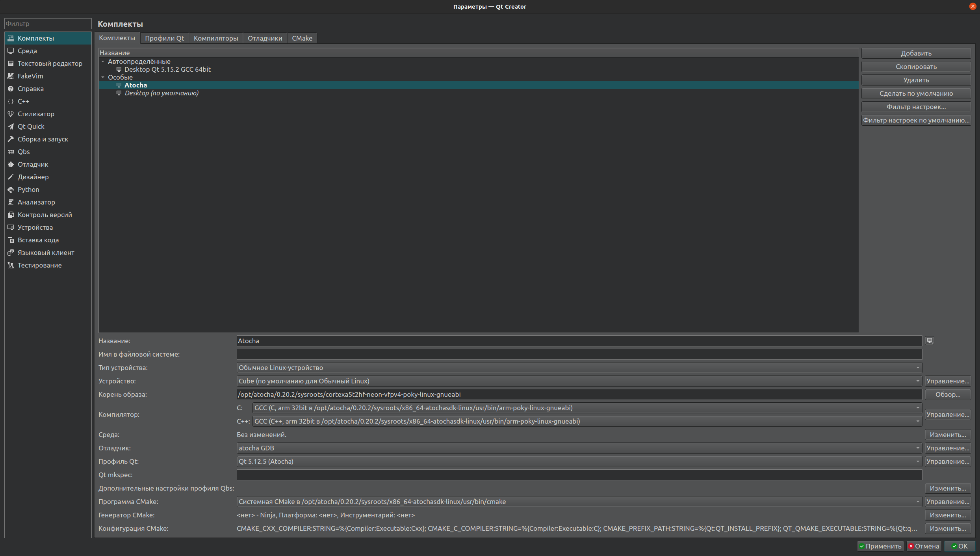The width and height of the screenshot is (980, 556).
Task: Open the Отладчик atocha GDB dropdown
Action: pyautogui.click(x=579, y=448)
